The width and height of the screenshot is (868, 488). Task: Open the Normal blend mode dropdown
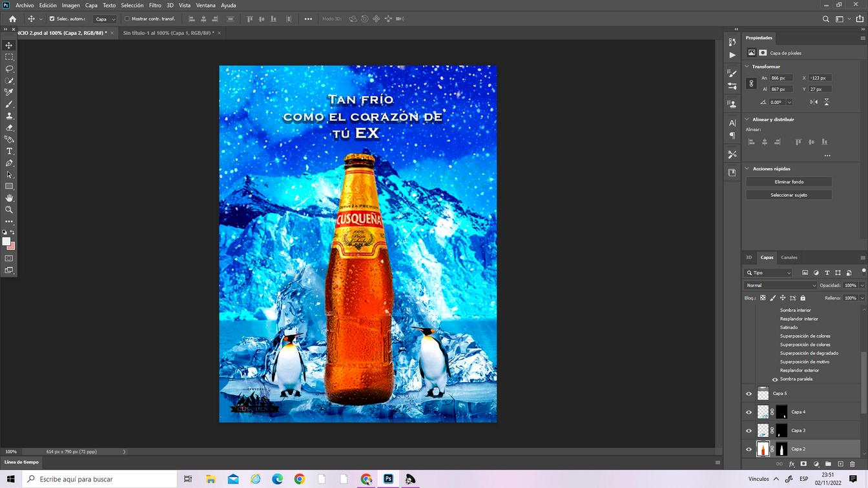point(781,285)
